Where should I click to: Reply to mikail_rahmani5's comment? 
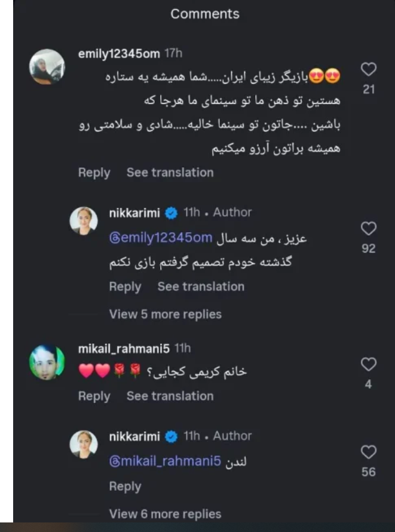[94, 396]
